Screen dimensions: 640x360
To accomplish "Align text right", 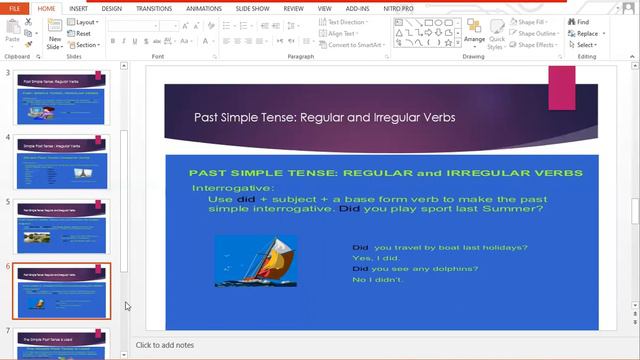I will [248, 41].
